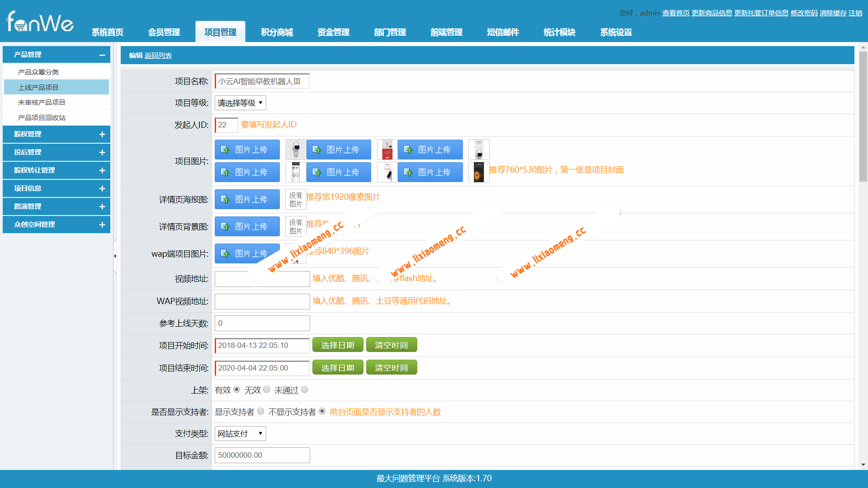The image size is (868, 488).
Task: Click 选择日期 for 项目开始时间
Action: (x=337, y=345)
